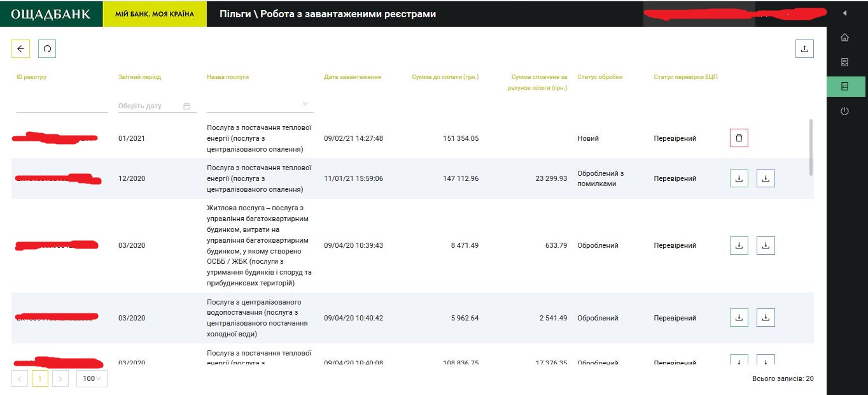Go to next page arrow
The image size is (868, 395).
60,378
